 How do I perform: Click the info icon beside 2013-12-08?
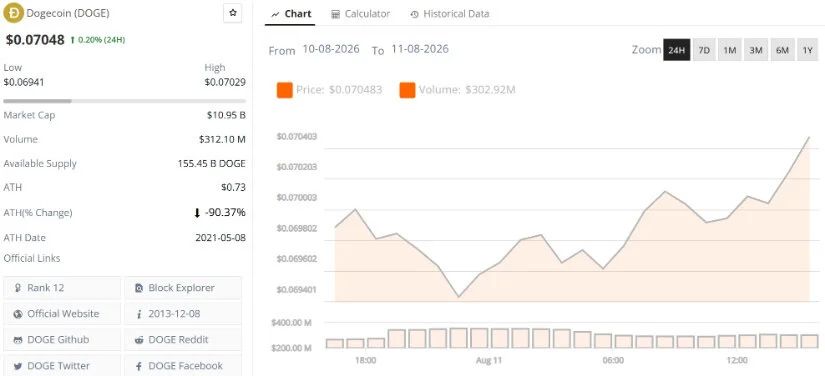click(139, 314)
